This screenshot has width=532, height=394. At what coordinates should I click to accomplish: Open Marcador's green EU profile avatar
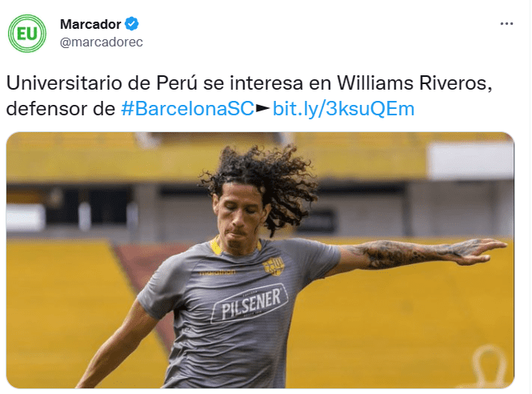27,34
